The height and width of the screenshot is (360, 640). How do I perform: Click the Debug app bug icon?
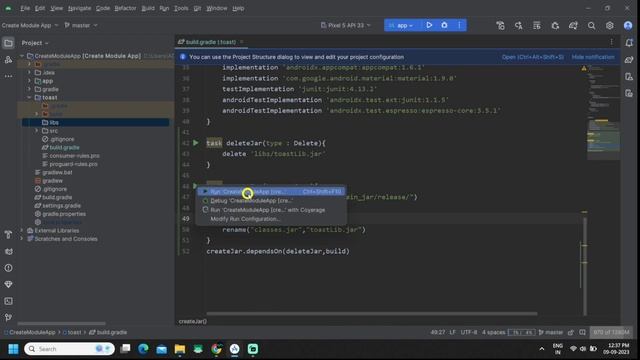coord(444,25)
